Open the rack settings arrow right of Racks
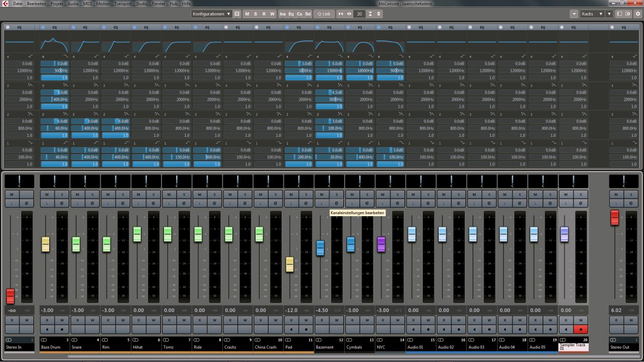The height and width of the screenshot is (362, 644). (x=609, y=14)
